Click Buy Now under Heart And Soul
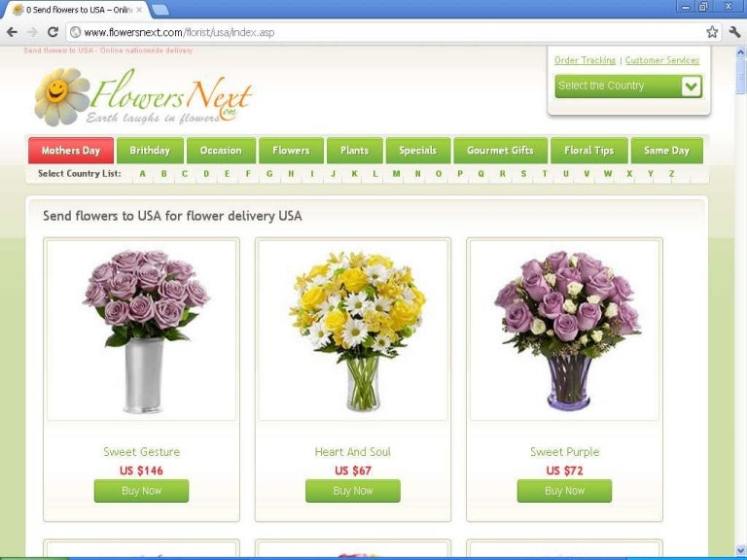 [x=352, y=491]
